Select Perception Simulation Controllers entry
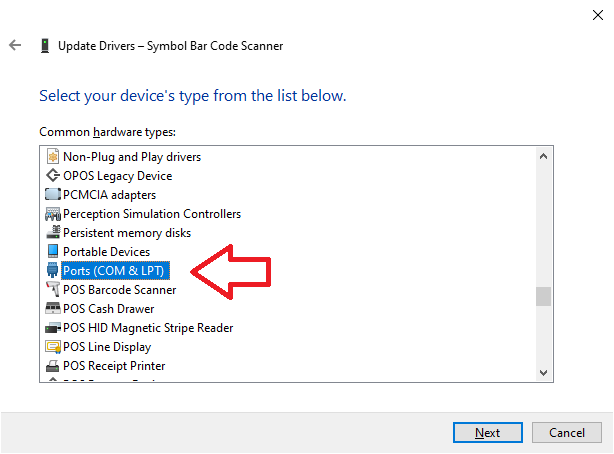This screenshot has width=614, height=454. [152, 214]
